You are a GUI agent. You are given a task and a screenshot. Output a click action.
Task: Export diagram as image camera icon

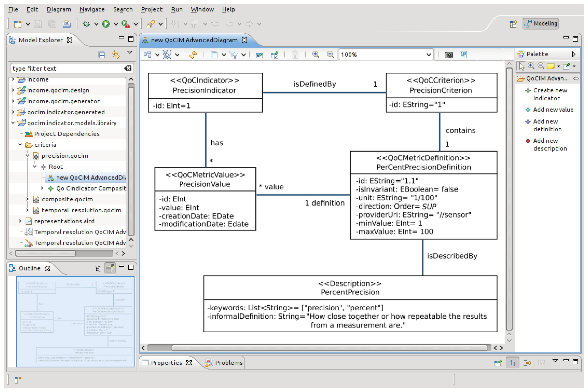(449, 55)
